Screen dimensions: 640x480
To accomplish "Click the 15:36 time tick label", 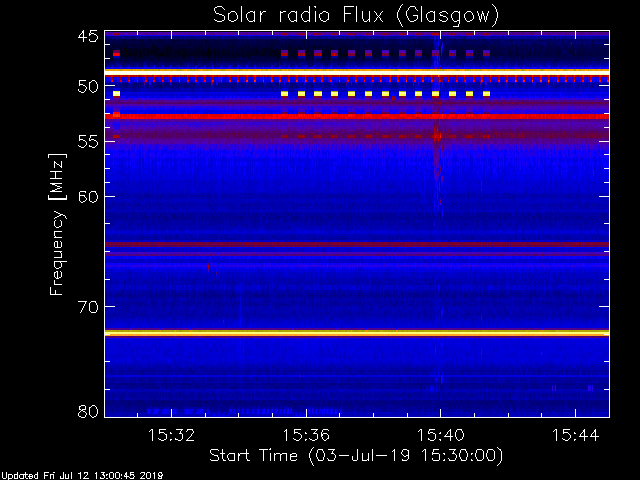I will click(306, 435).
